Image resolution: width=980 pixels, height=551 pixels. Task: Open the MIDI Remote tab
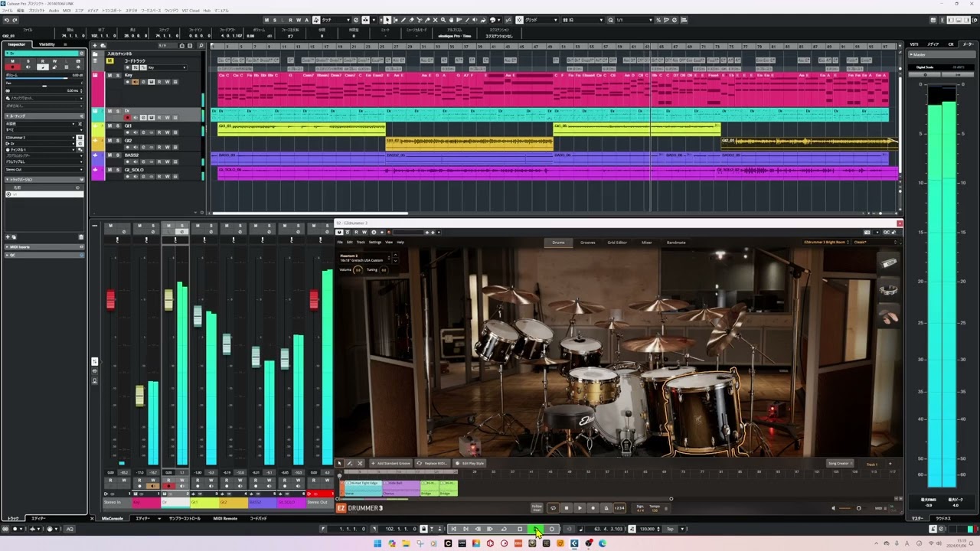(225, 518)
